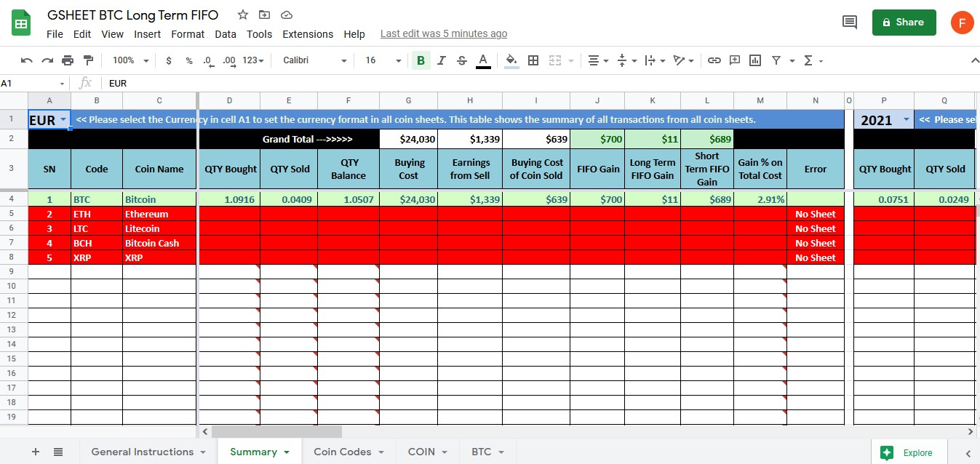Open horizontal align dropdown

point(597,60)
